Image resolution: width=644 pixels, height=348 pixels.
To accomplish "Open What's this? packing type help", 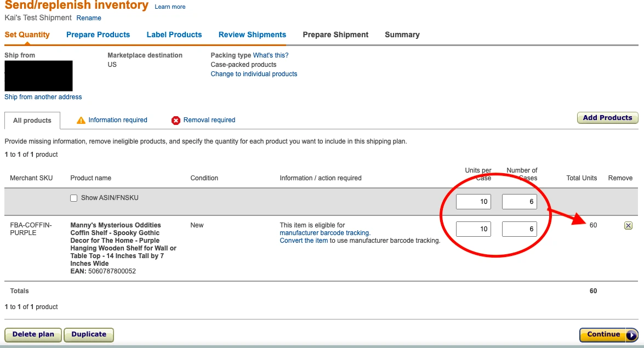I will point(271,55).
